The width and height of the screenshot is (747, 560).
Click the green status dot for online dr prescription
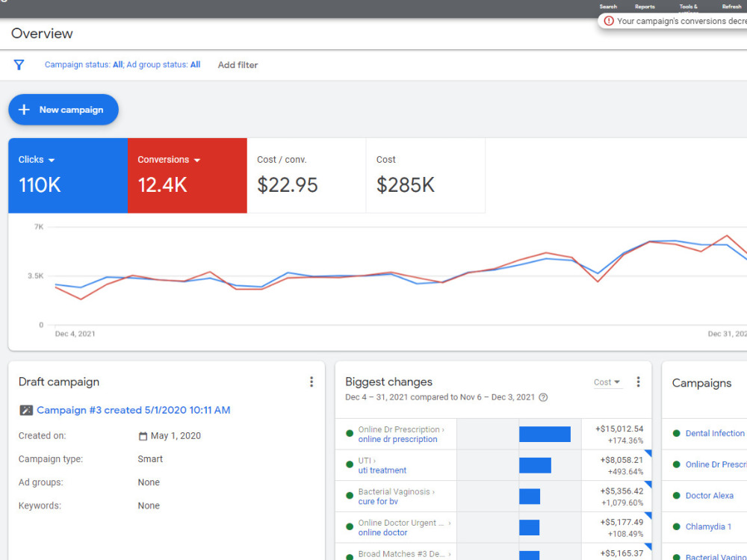(349, 434)
